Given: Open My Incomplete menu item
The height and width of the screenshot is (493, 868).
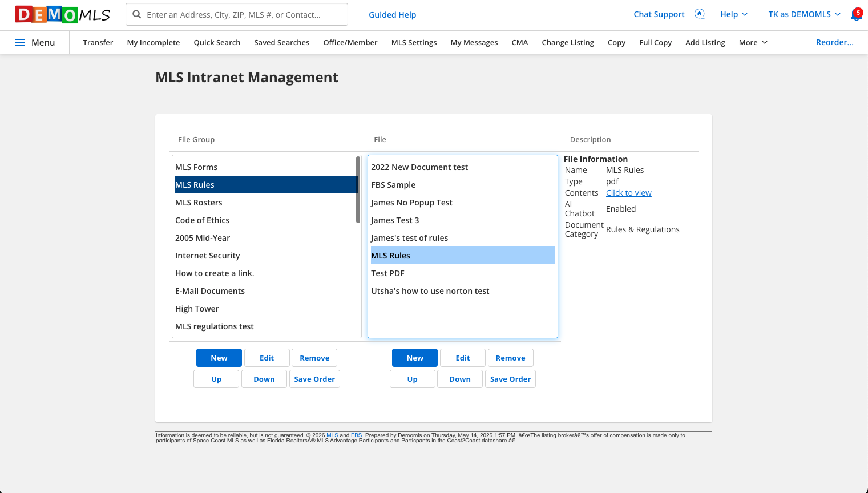Looking at the screenshot, I should [154, 42].
